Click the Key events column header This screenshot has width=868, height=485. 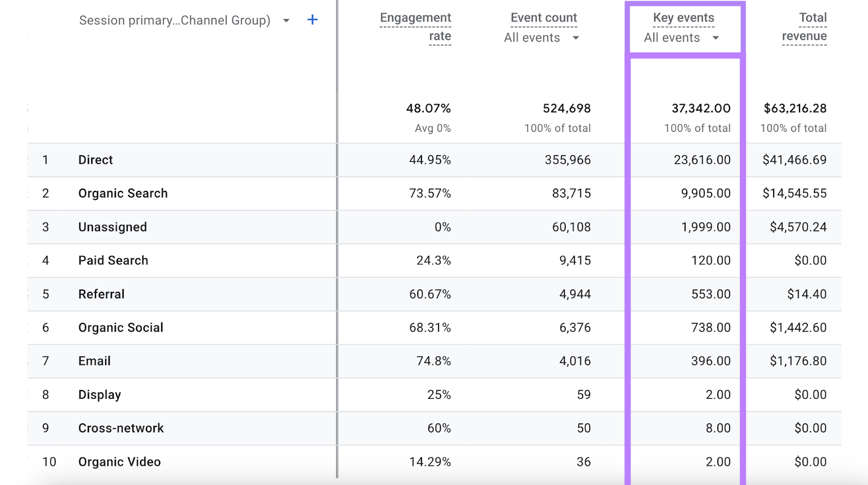[684, 18]
